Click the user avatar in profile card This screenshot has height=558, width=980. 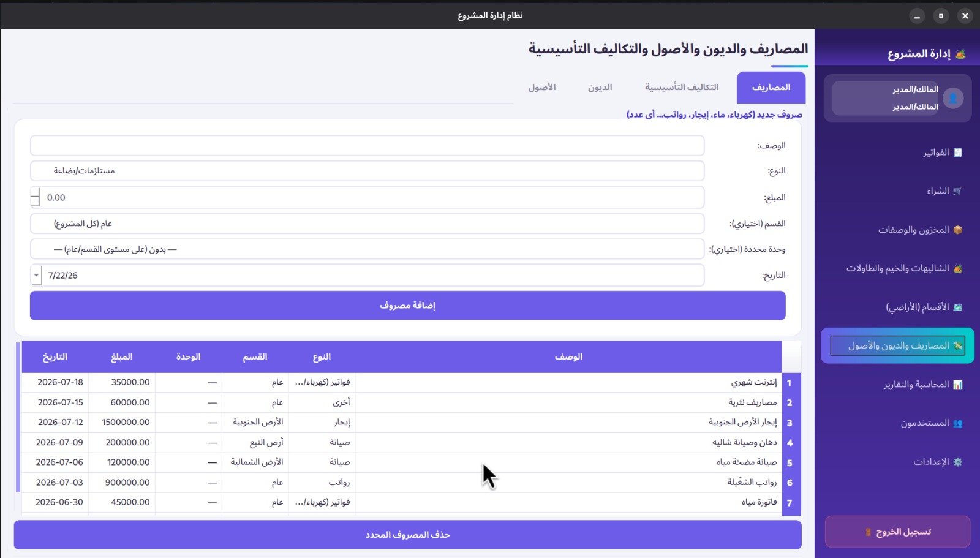tap(953, 98)
